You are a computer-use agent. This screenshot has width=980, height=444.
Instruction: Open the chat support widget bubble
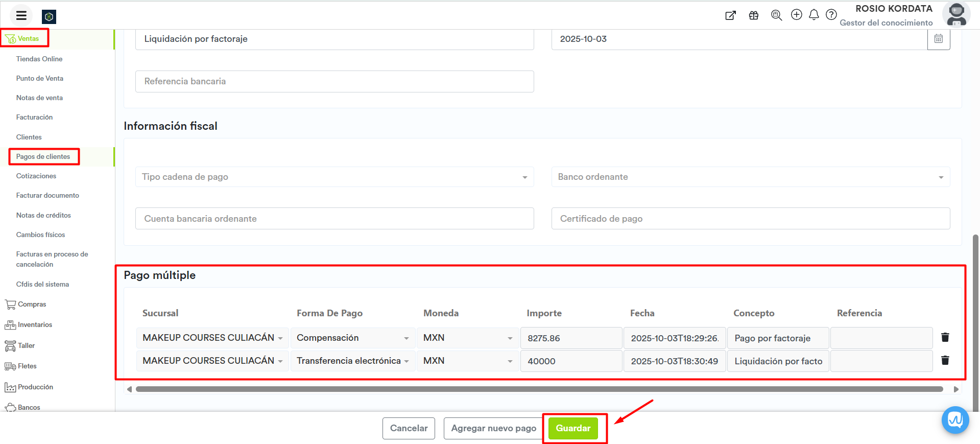tap(955, 420)
